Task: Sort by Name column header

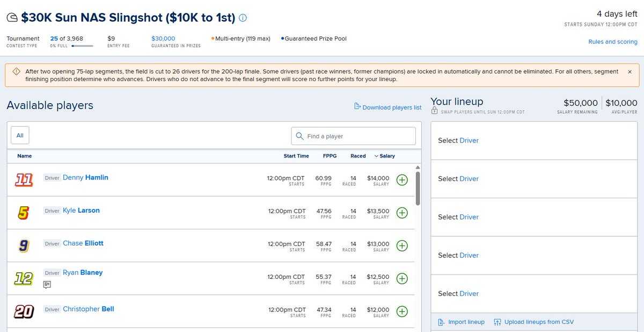Action: pyautogui.click(x=25, y=156)
